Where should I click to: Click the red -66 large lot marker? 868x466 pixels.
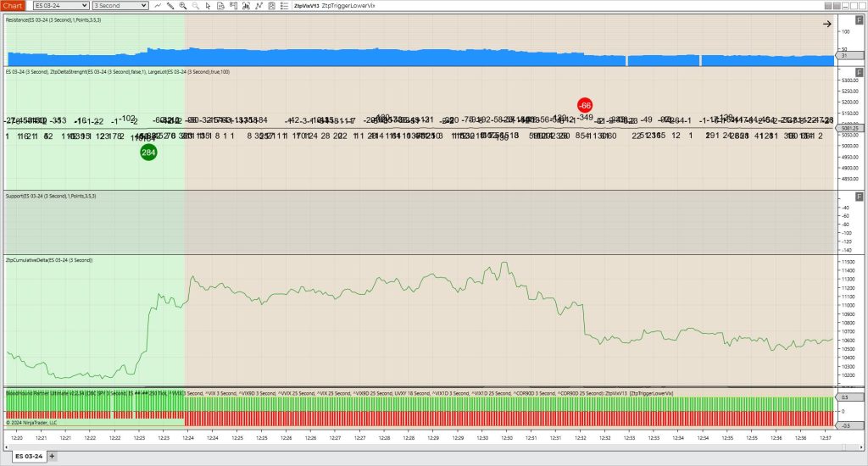click(x=585, y=105)
